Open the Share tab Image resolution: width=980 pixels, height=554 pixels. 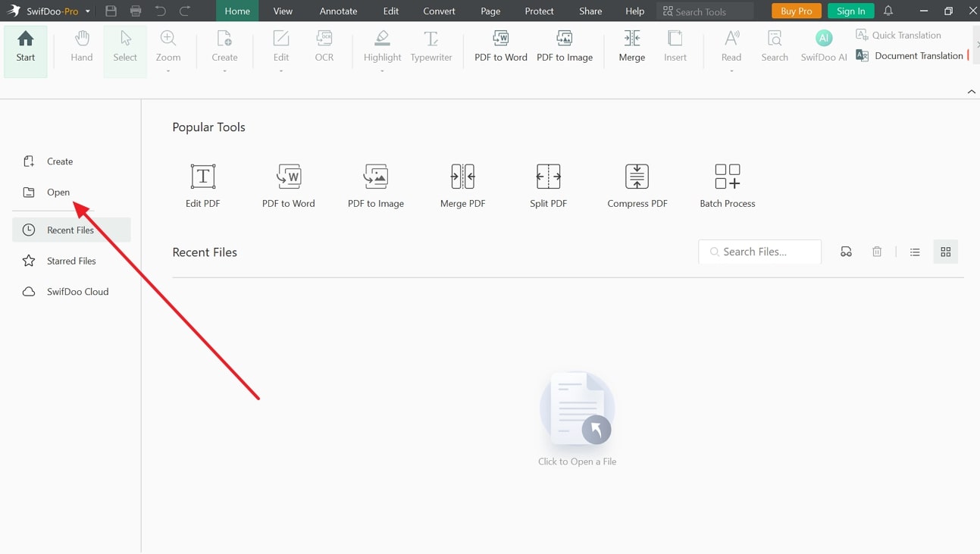coord(590,11)
